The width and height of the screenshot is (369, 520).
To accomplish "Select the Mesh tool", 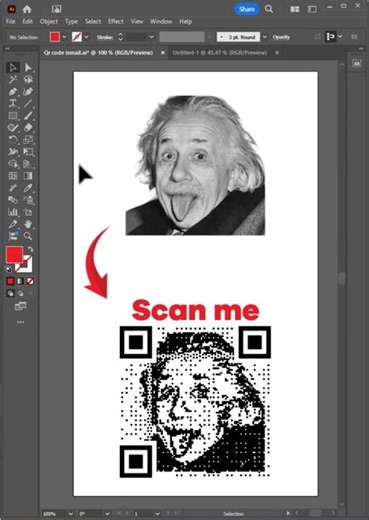I will pyautogui.click(x=13, y=176).
